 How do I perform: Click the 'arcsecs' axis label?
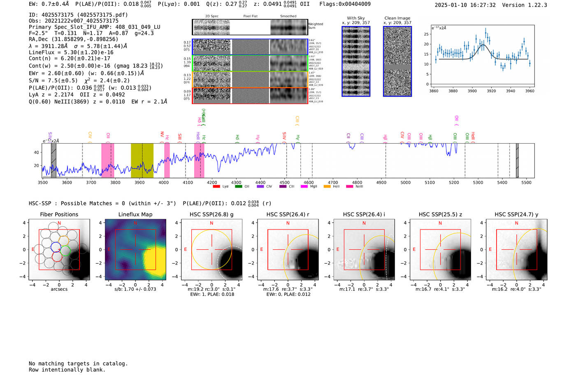(x=59, y=289)
